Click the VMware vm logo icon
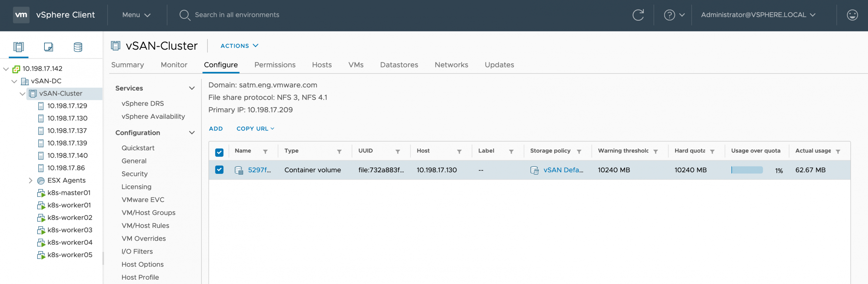The width and height of the screenshot is (868, 284). pos(21,15)
